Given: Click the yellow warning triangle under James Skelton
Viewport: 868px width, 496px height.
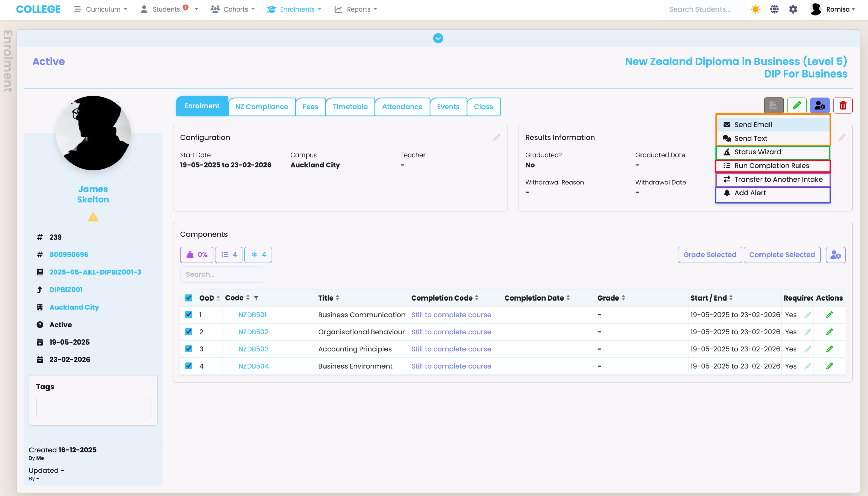Looking at the screenshot, I should click(x=93, y=217).
